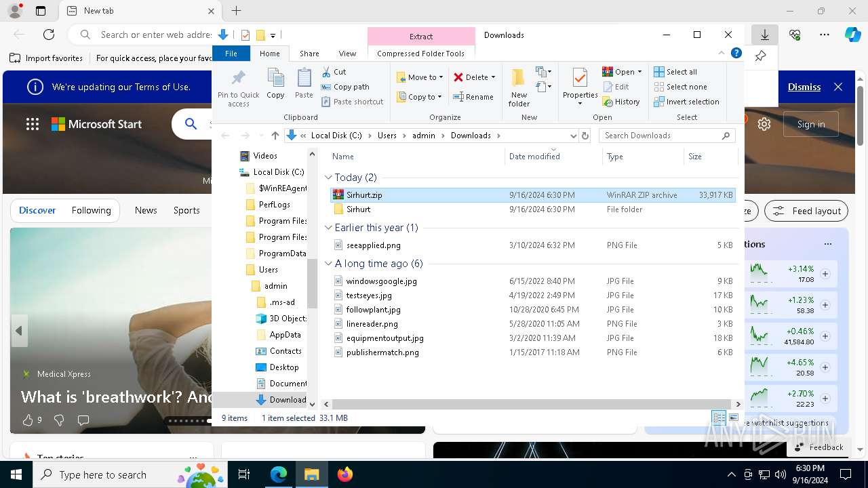
Task: Open Delete dropdown arrow
Action: click(493, 77)
